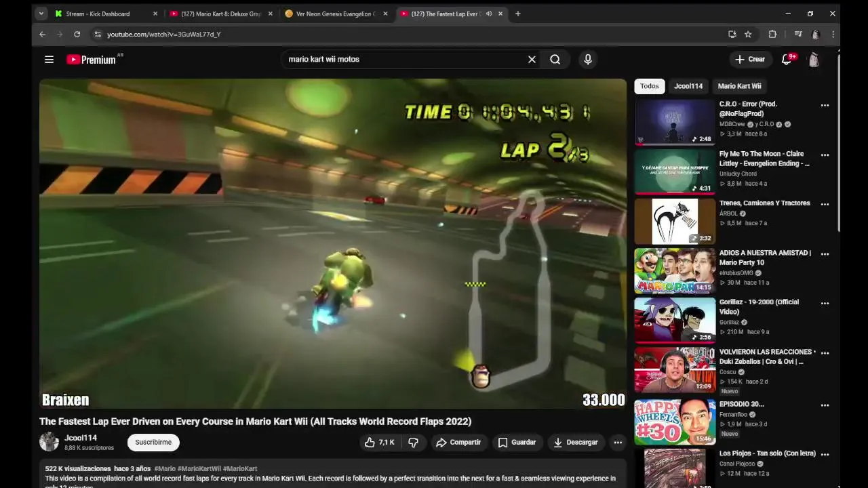868x488 pixels.
Task: Open the Happy Wheels #30 thumbnail
Action: (675, 422)
